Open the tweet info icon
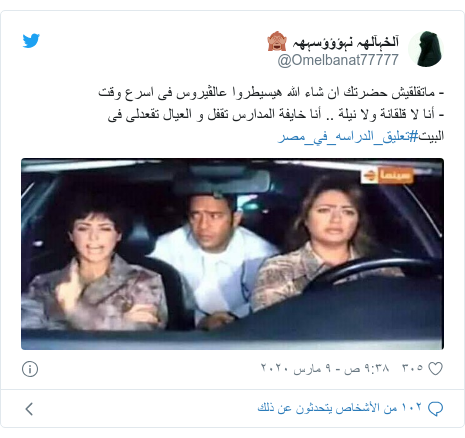Viewport: 465px width, 438px height. pos(30,369)
